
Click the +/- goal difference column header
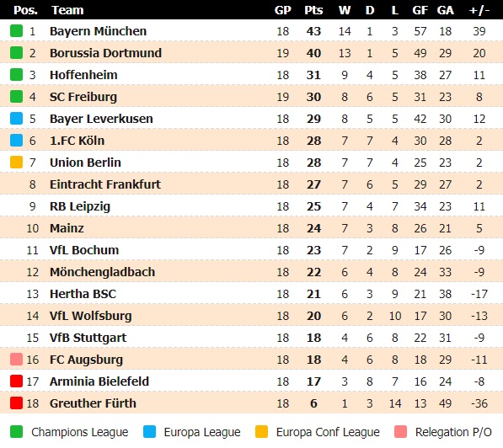click(479, 10)
